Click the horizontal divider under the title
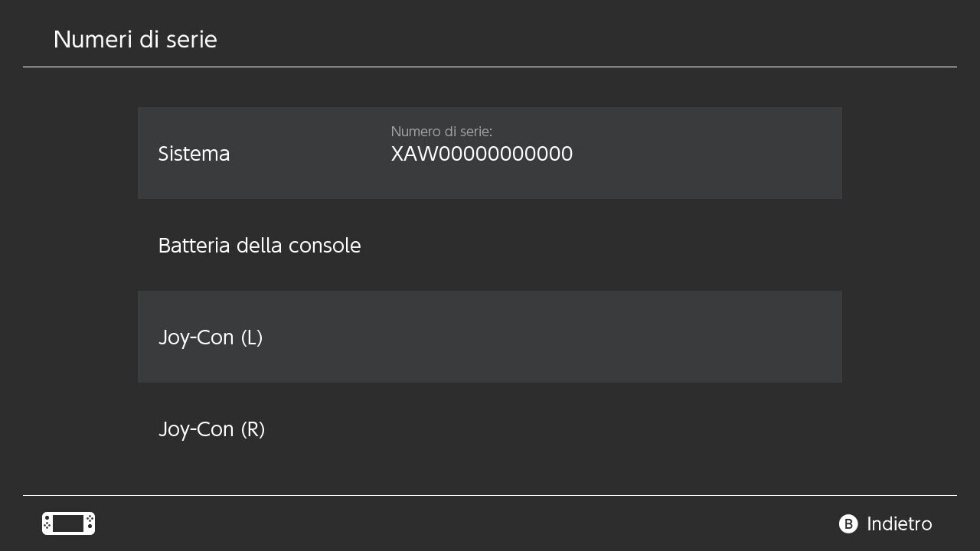The height and width of the screenshot is (551, 980). tap(490, 67)
